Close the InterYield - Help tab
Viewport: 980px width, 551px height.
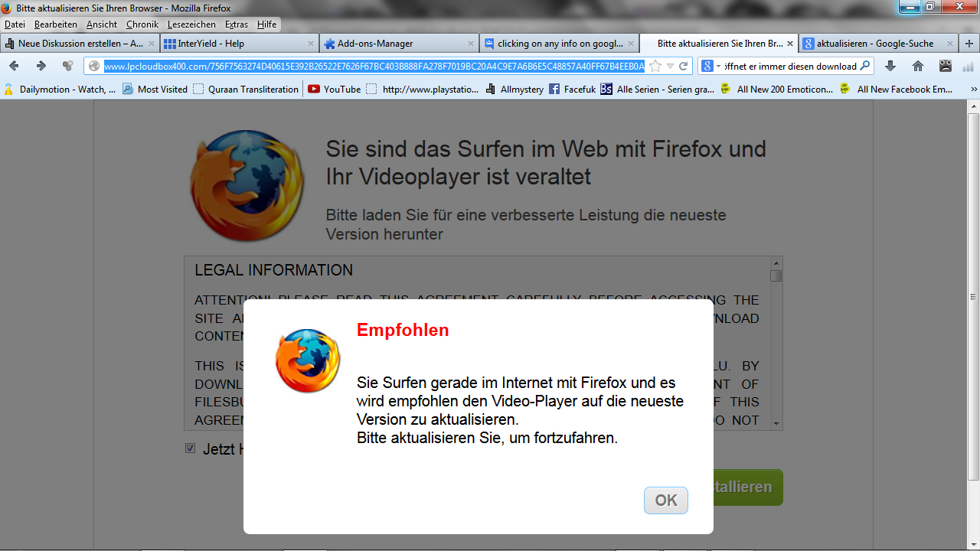(311, 44)
